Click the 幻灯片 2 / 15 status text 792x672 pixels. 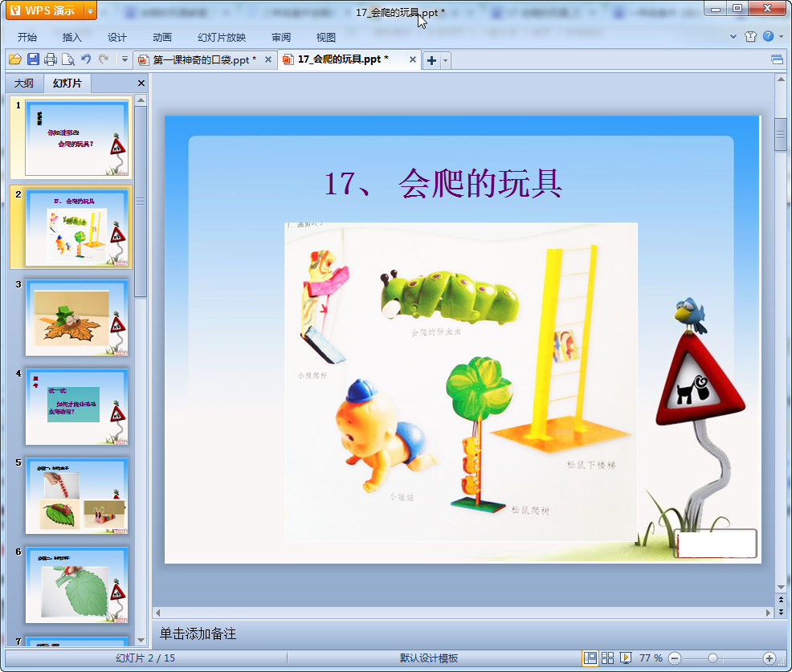click(x=145, y=658)
